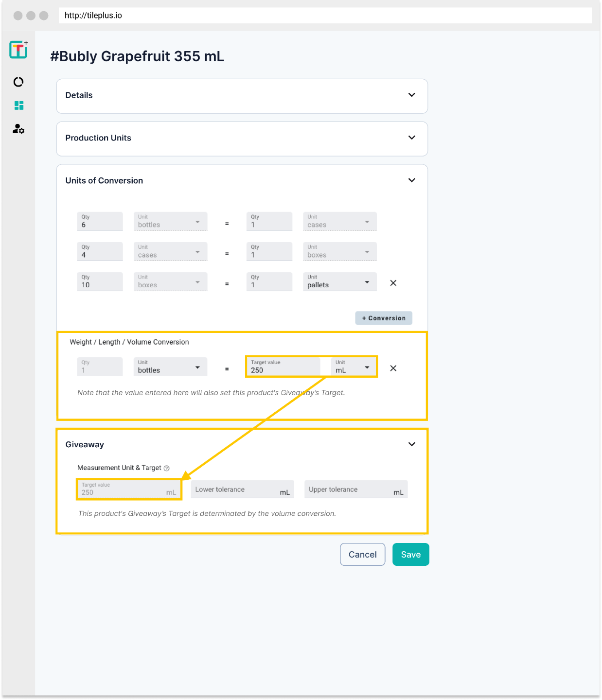
Task: Click the Measurement Unit & Target label
Action: [x=119, y=468]
